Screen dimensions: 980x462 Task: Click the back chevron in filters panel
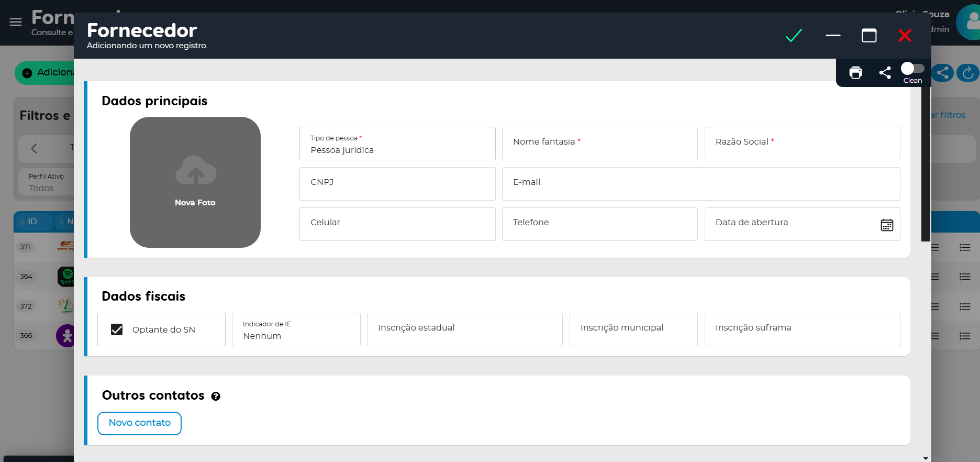coord(34,148)
